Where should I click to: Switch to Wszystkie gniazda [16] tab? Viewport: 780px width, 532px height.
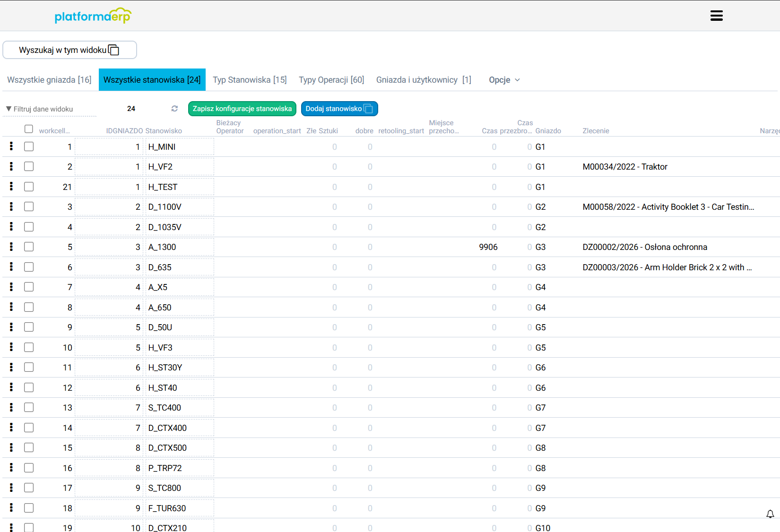[x=49, y=80]
